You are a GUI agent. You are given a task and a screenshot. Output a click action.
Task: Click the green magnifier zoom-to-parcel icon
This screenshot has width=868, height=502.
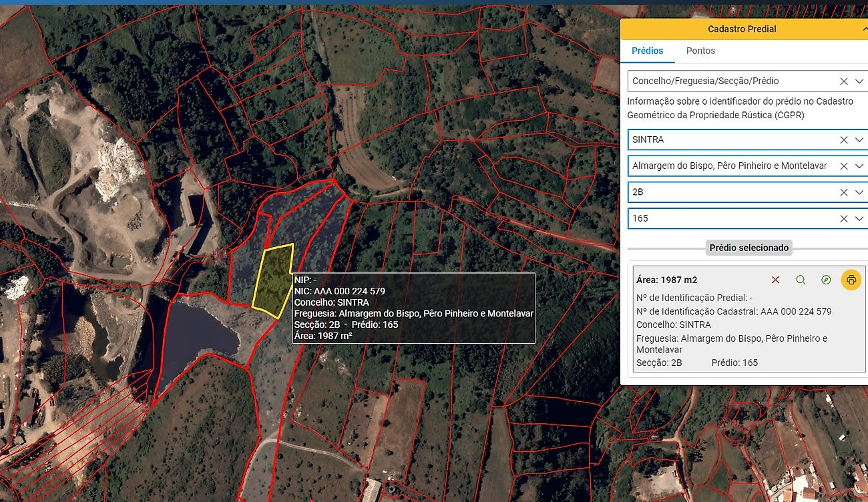801,280
